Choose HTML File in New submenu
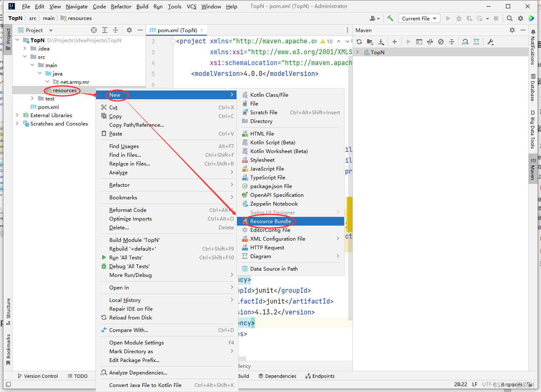This screenshot has width=541, height=392. 291,134
